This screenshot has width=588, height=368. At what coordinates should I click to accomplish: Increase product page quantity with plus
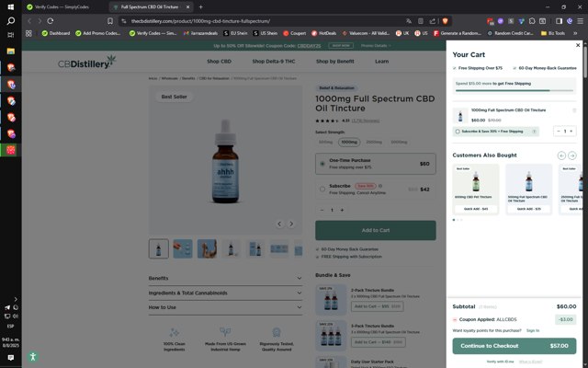click(342, 211)
